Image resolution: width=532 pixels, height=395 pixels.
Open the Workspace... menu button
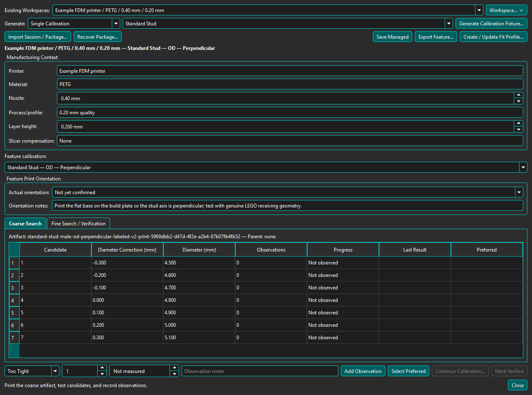(506, 10)
